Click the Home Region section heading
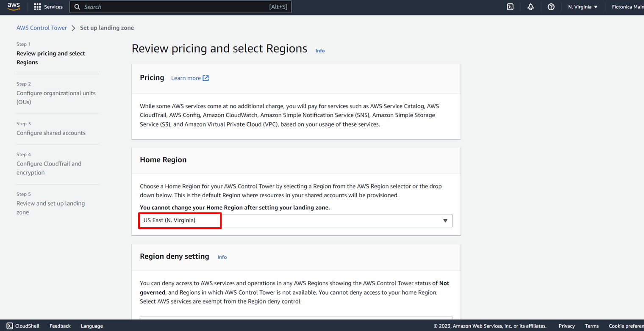The image size is (644, 331). coord(163,160)
